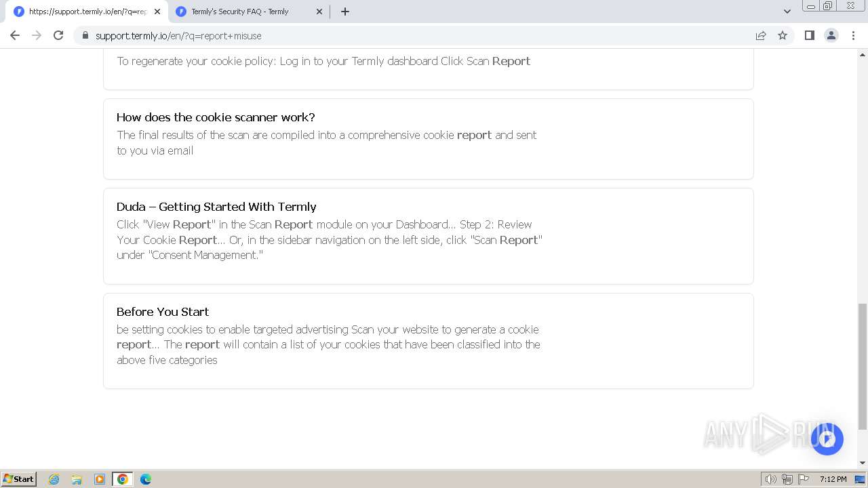
Task: Bookmark this page with the star
Action: coord(783,35)
